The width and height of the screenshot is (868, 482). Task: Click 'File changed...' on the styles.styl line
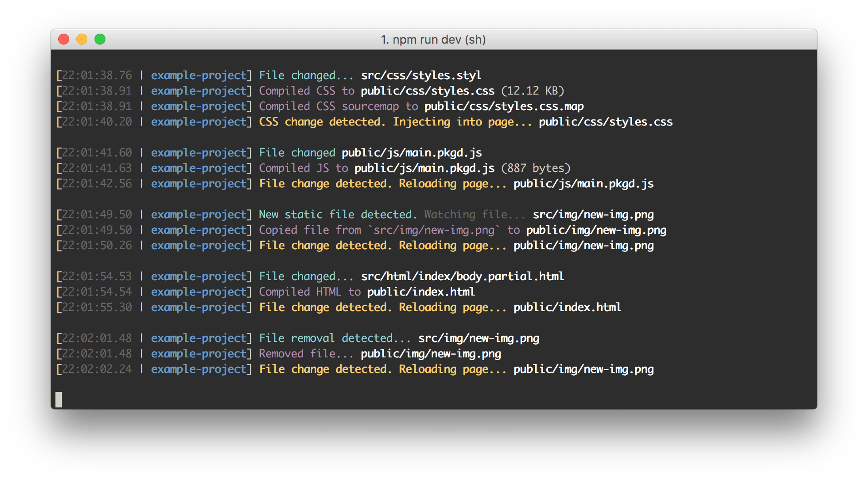tap(306, 75)
